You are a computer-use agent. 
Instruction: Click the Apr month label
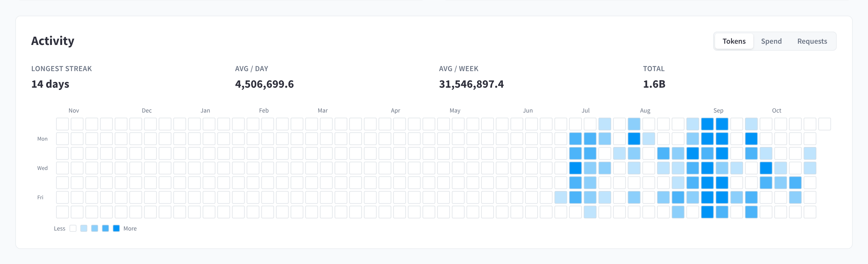coord(395,111)
